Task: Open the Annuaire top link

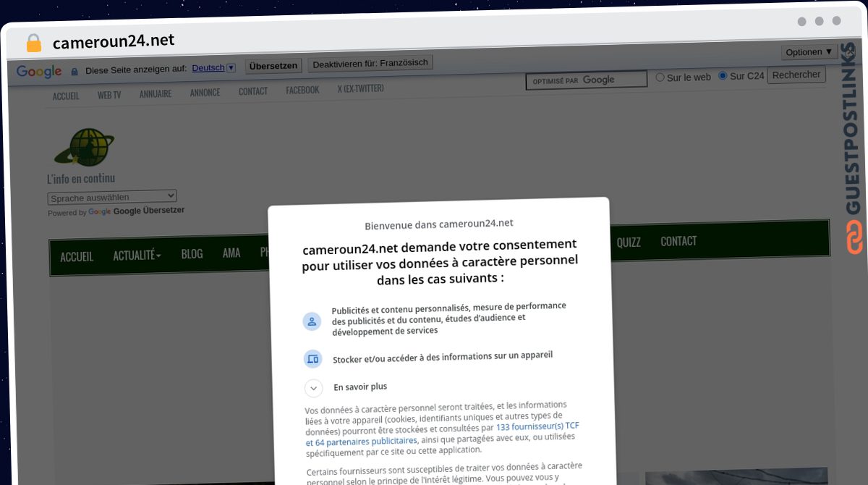Action: coord(156,93)
